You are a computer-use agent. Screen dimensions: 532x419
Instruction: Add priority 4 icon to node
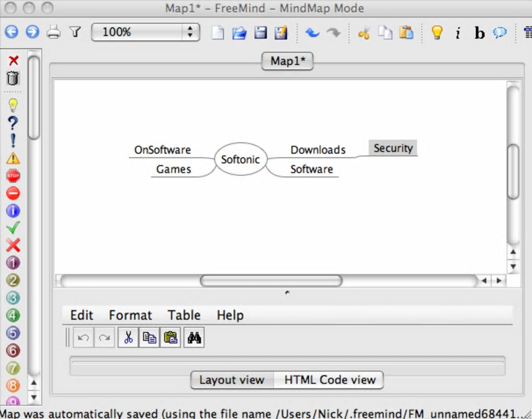click(13, 316)
